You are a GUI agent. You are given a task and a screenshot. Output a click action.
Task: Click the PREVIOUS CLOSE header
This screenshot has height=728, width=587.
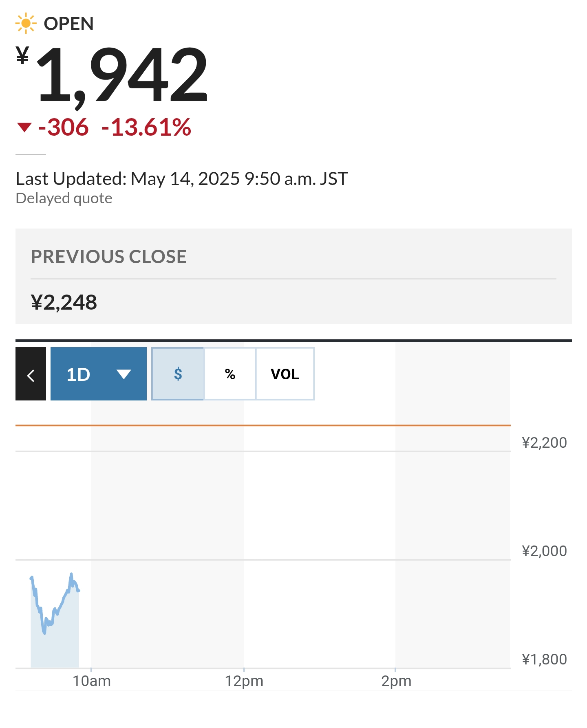pos(109,257)
